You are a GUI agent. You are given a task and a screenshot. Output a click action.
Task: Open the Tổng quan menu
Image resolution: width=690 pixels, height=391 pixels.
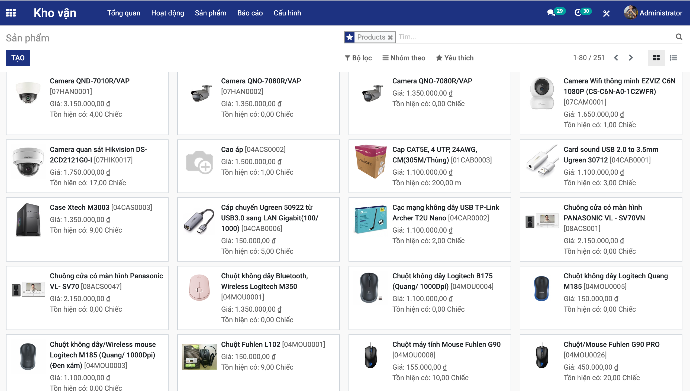[x=124, y=13]
